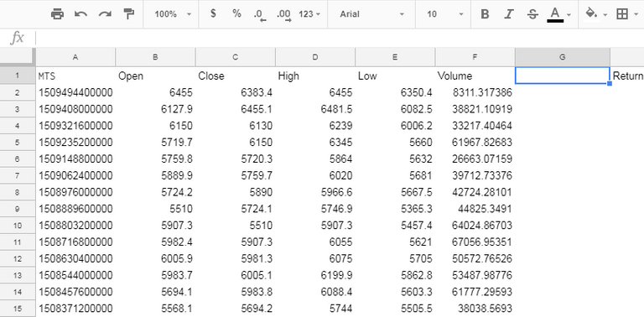Click the High header cell

(x=315, y=76)
